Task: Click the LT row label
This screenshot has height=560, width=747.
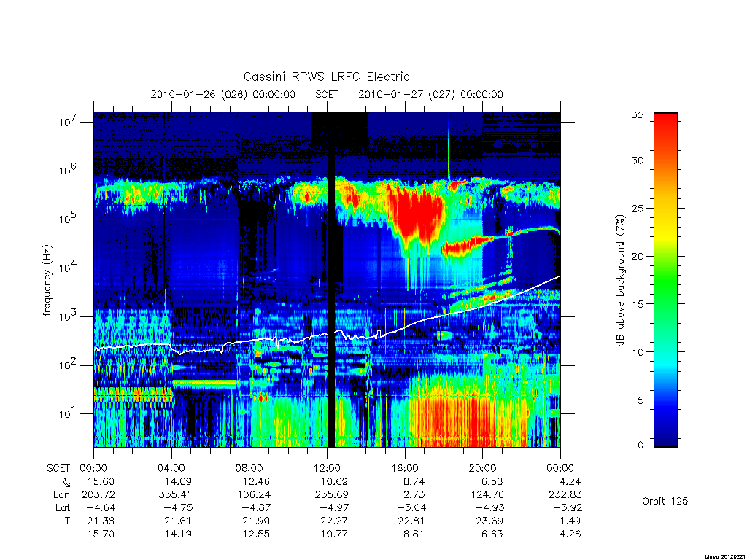Action: tap(65, 521)
